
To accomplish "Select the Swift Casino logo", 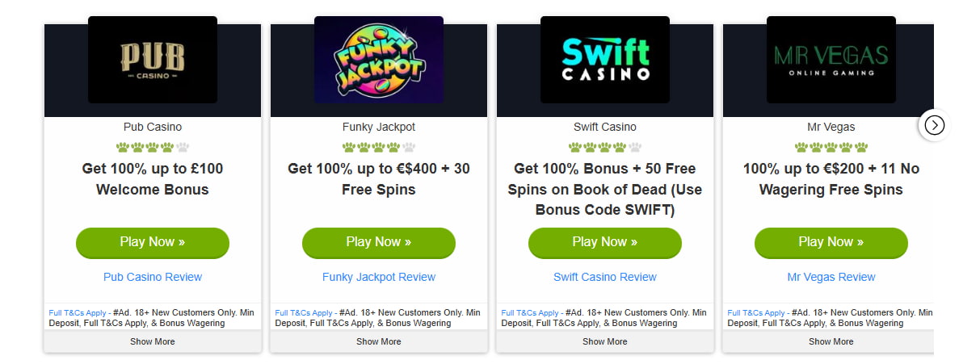I will coord(605,60).
